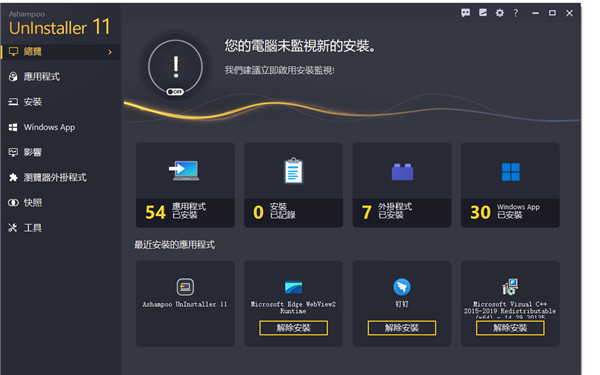Screen dimensions: 600x375
Task: Uninstall Microsoft Visual C++ 2015-2019 Redistributable
Action: (x=510, y=328)
